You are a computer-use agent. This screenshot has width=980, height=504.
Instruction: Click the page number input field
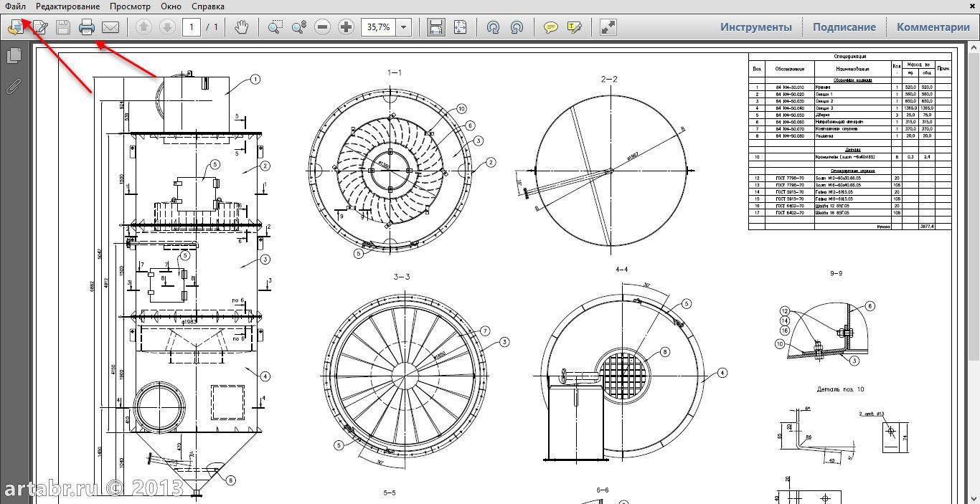pyautogui.click(x=192, y=27)
